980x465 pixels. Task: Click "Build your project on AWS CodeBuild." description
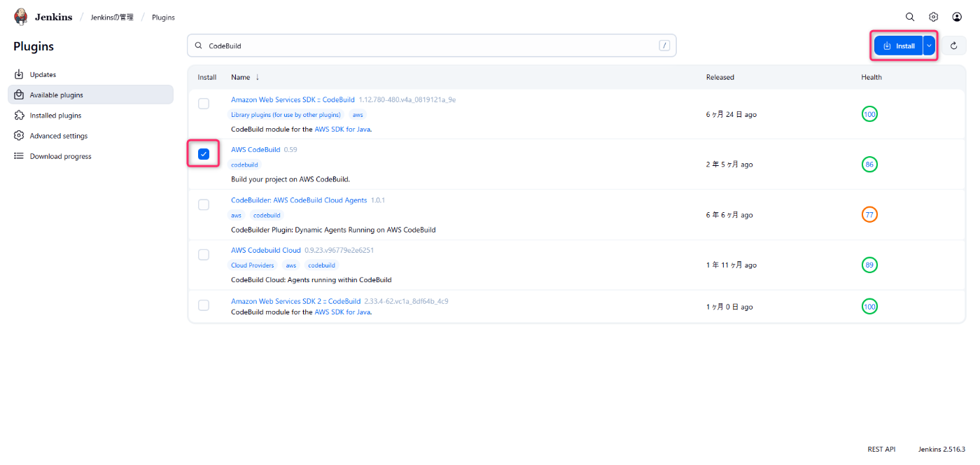(x=290, y=179)
